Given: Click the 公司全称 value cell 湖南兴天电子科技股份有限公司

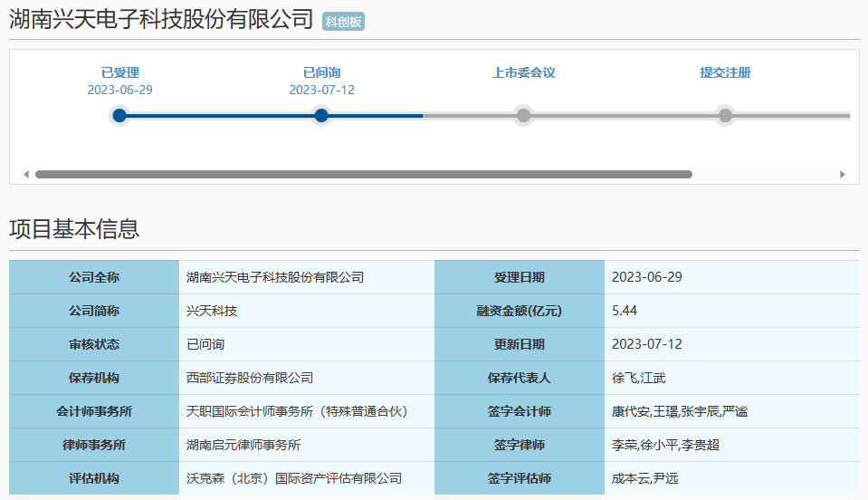Looking at the screenshot, I should coord(307,277).
